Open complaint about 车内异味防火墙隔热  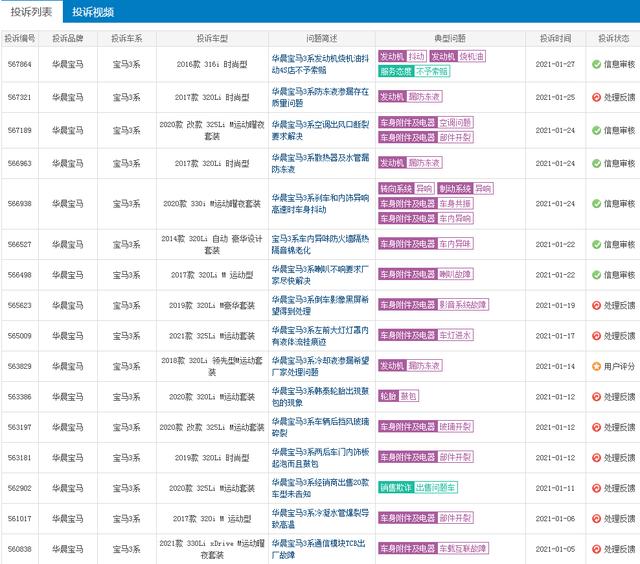(320, 244)
